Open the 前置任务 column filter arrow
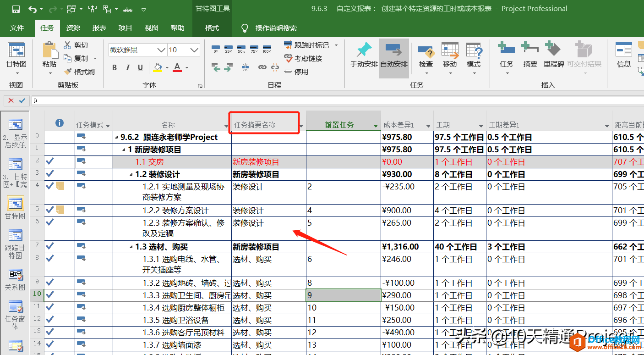This screenshot has width=644, height=355. [376, 126]
